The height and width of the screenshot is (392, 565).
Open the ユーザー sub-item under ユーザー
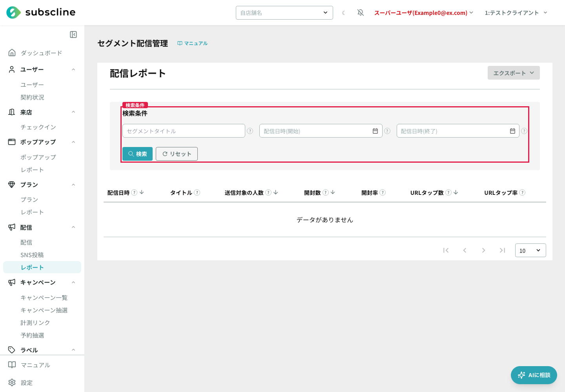click(x=32, y=85)
